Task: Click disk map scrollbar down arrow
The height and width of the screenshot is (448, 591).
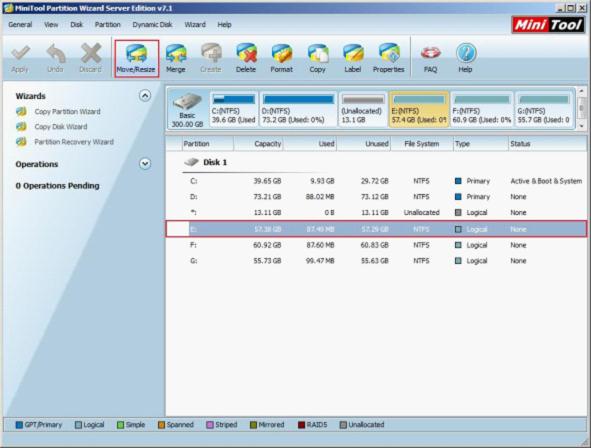Action: tap(581, 126)
